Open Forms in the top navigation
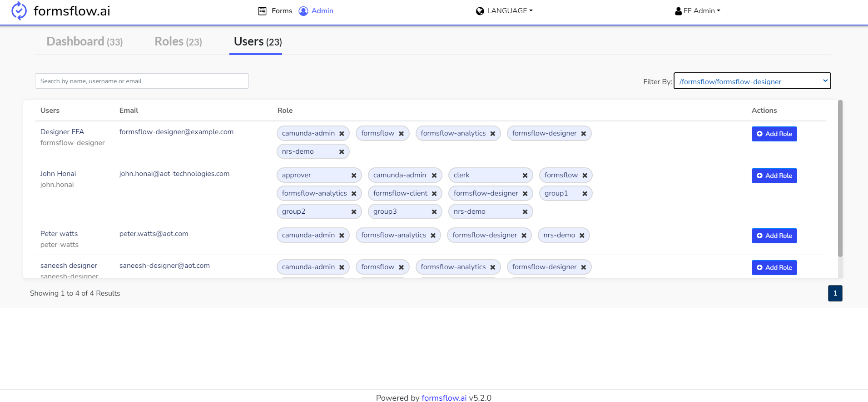Viewport: 868px width, 402px height. 275,11
